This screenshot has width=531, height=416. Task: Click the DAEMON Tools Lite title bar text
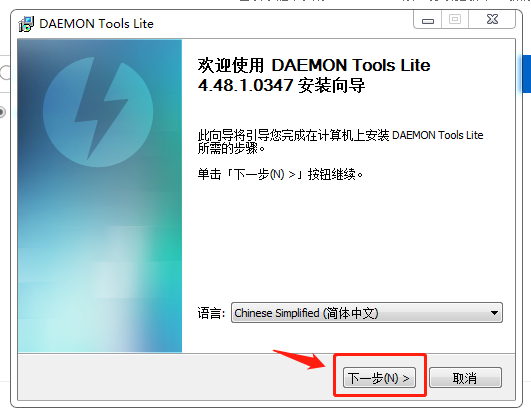tap(97, 24)
